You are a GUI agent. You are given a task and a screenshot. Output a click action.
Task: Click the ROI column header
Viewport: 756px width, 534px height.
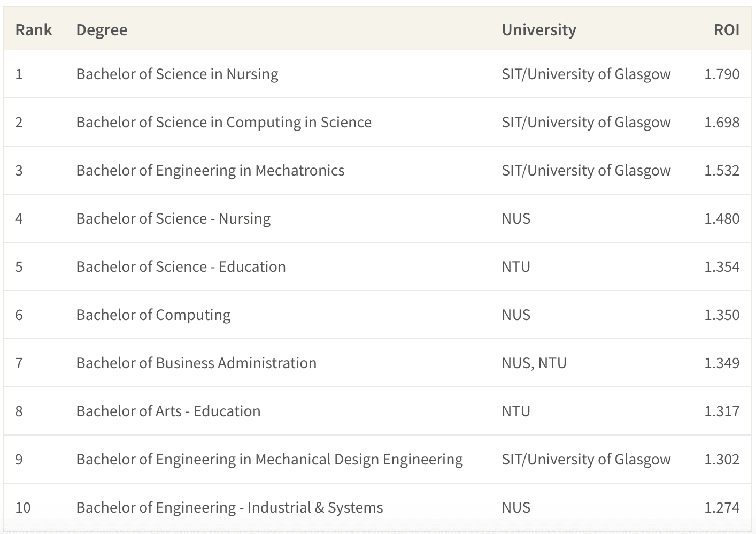[726, 30]
